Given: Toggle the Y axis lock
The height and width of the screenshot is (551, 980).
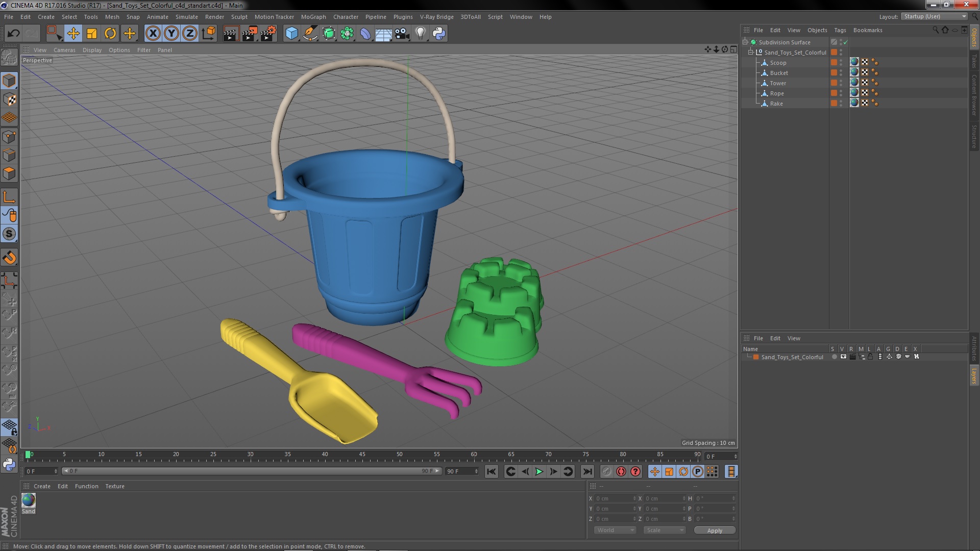Looking at the screenshot, I should pos(171,34).
